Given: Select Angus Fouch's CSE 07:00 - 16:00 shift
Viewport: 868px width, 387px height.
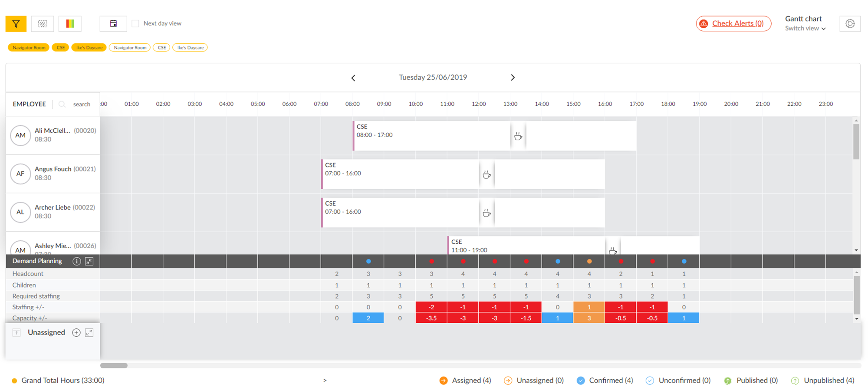Looking at the screenshot, I should point(399,174).
